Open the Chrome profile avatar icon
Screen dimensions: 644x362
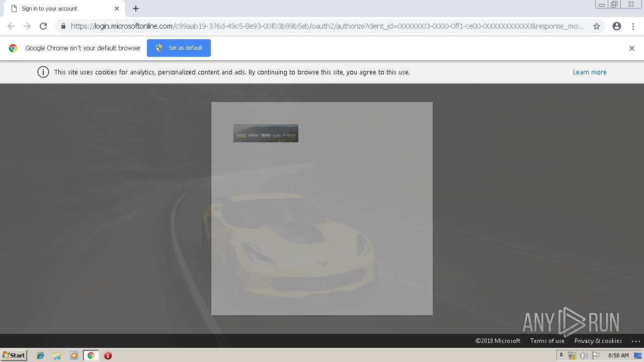tap(617, 26)
